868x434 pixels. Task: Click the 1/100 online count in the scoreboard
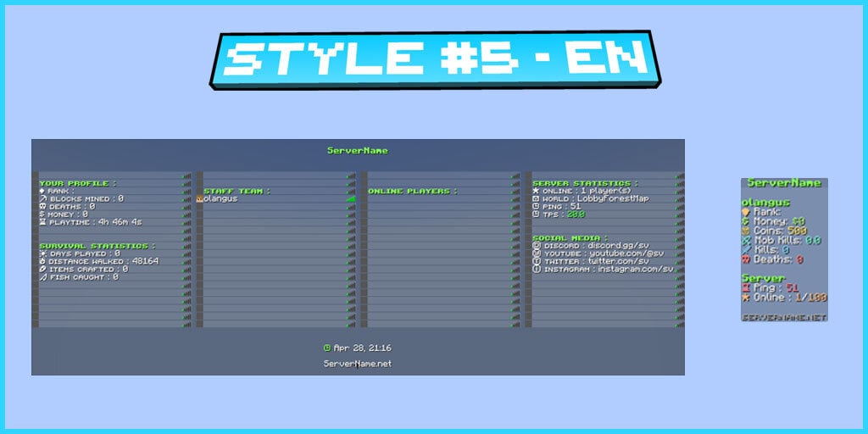[x=810, y=298]
